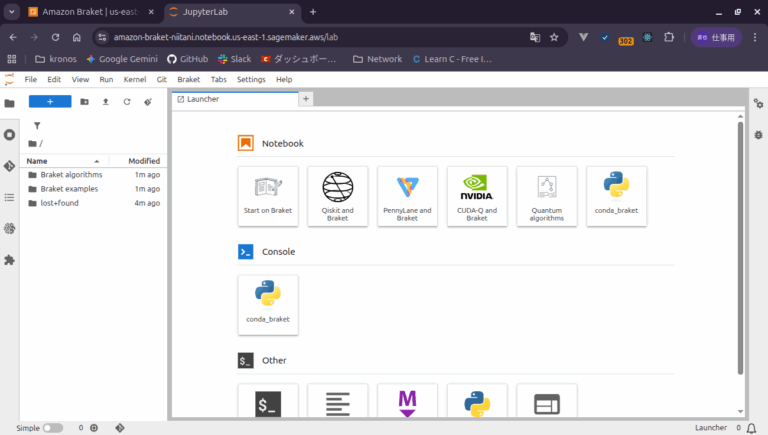Click the blue New Launcher plus button
Viewport: 768px width, 435px height.
[50, 101]
